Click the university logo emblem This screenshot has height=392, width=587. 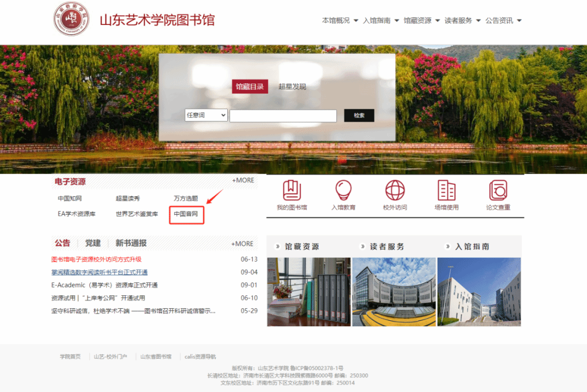(x=71, y=20)
